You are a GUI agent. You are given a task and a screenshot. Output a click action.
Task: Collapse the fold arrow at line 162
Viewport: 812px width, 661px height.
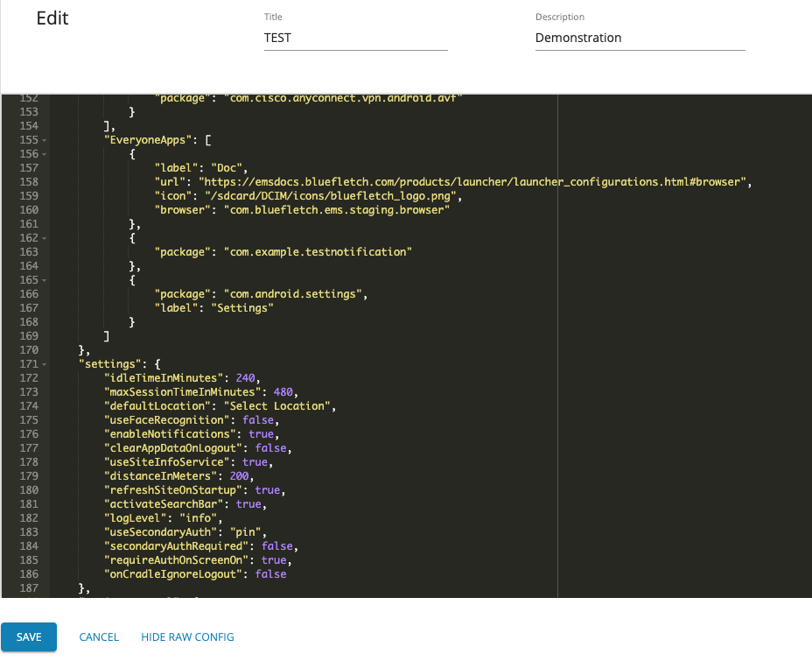click(45, 238)
